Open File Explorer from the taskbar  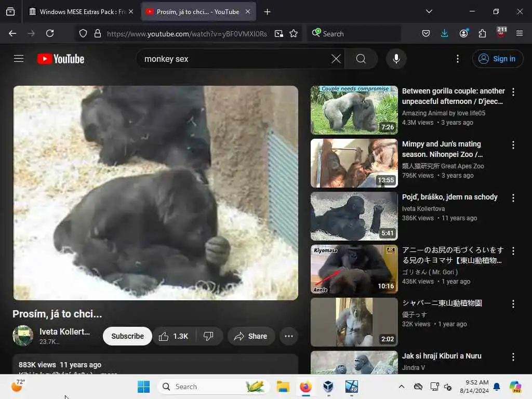[283, 387]
